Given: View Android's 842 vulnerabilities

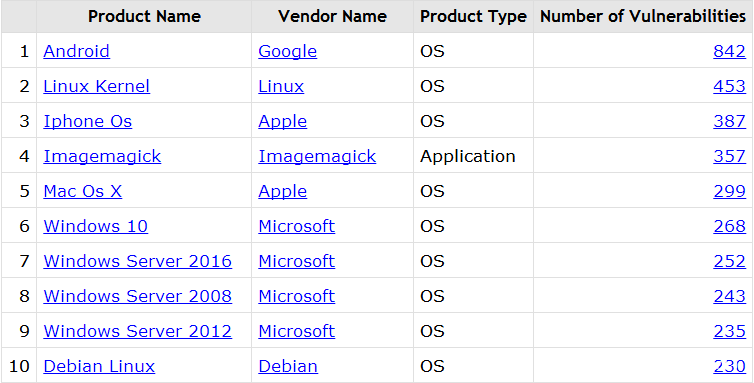Looking at the screenshot, I should 729,51.
